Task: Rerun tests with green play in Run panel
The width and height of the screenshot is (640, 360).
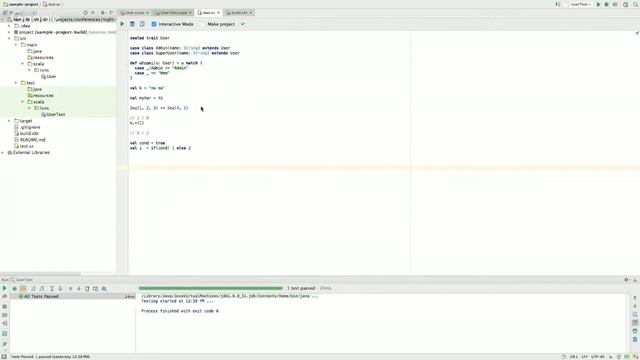Action: [4, 289]
